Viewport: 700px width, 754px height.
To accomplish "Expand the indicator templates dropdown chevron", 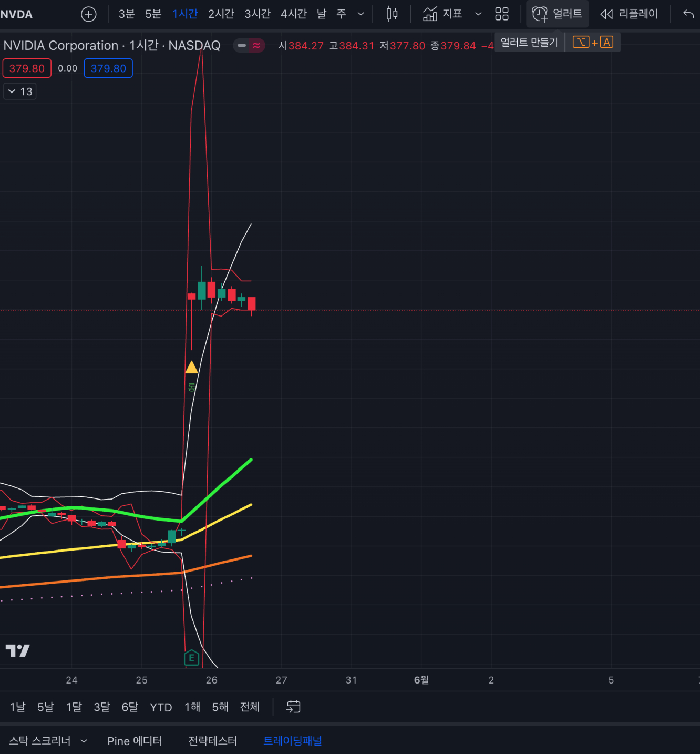I will click(478, 14).
